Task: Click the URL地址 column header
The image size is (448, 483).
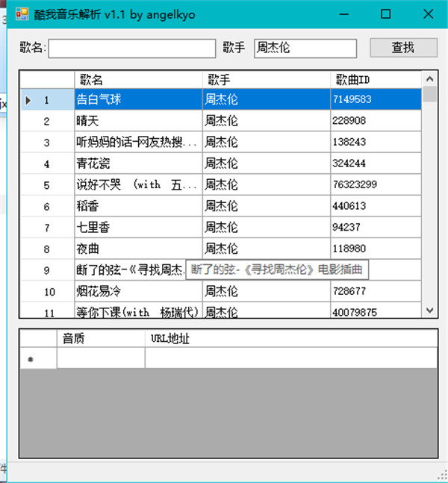Action: 291,338
